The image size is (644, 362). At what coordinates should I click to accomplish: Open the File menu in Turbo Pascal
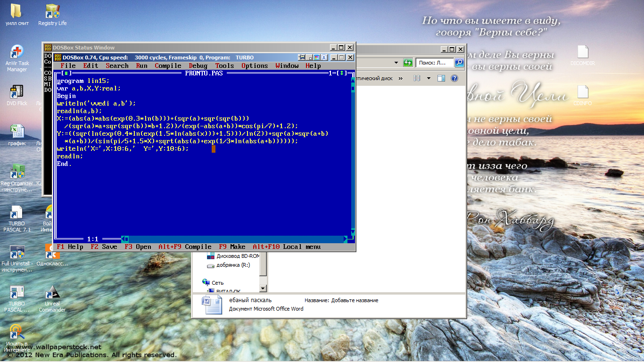pos(68,66)
